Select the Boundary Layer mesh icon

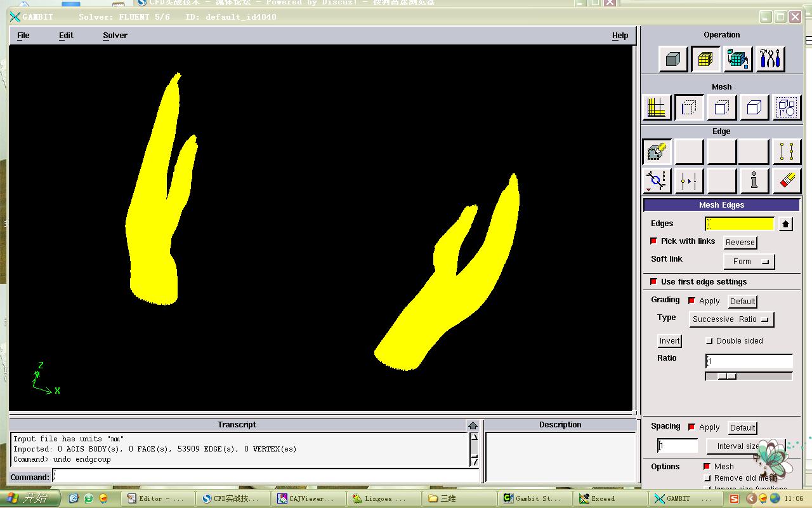pyautogui.click(x=657, y=107)
